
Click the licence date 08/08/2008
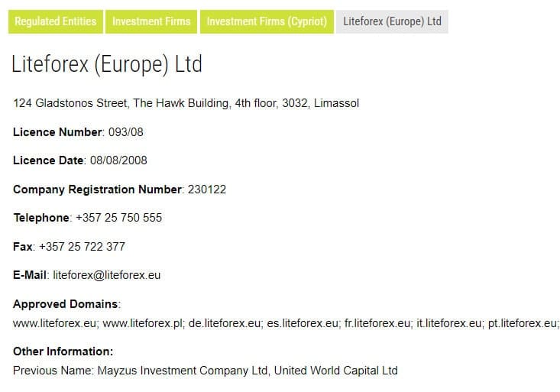click(x=118, y=160)
